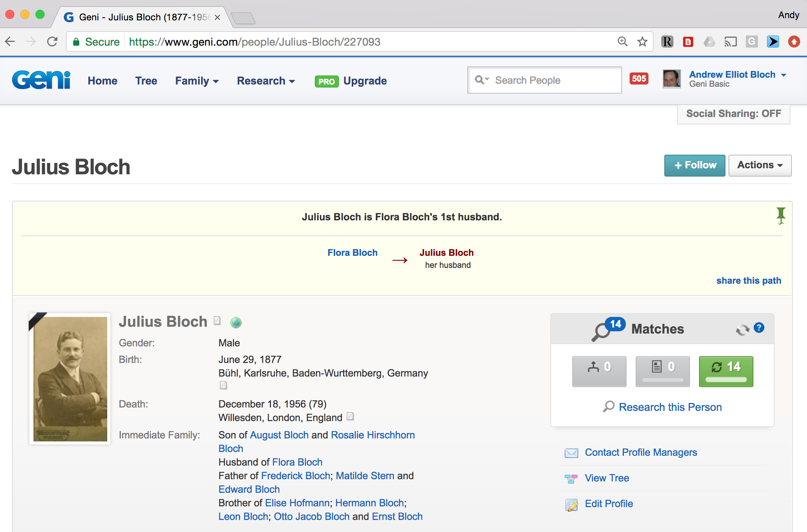Go to the Tree menu item
The height and width of the screenshot is (532, 807).
point(146,81)
